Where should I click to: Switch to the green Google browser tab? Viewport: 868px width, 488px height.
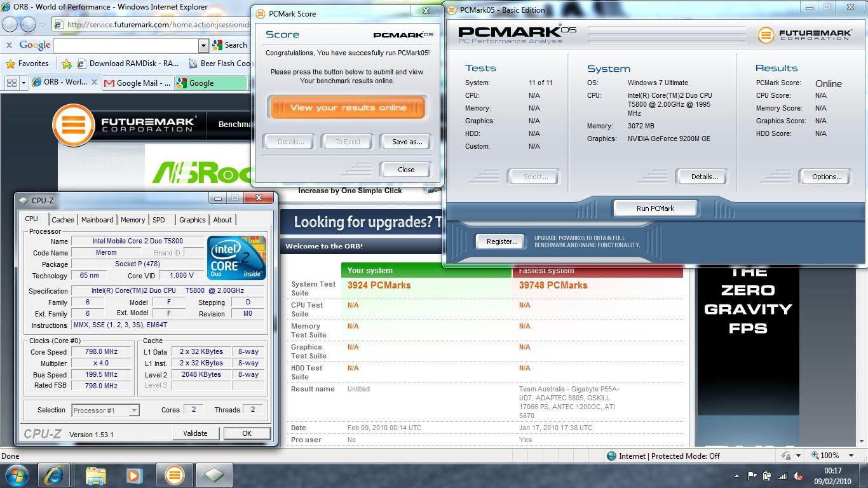tap(210, 83)
